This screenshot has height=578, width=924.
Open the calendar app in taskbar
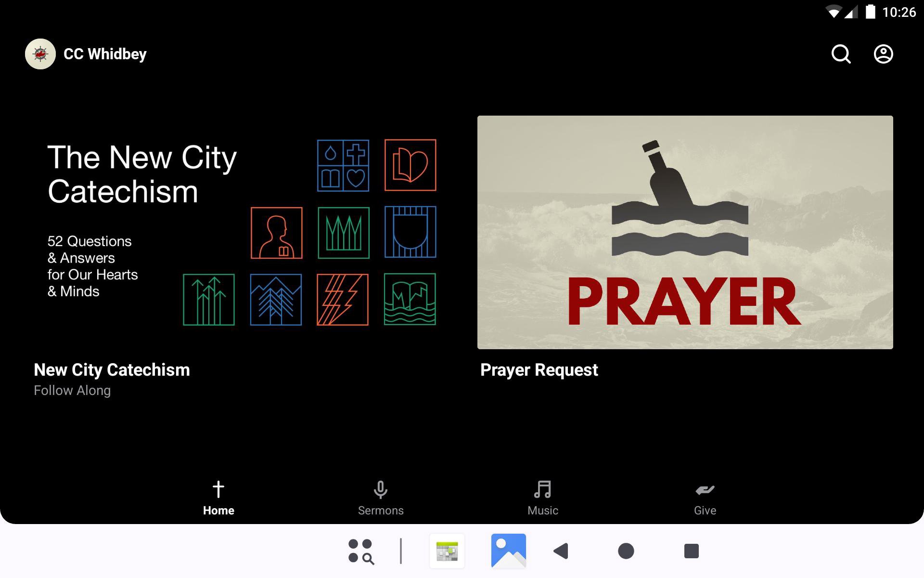coord(447,551)
